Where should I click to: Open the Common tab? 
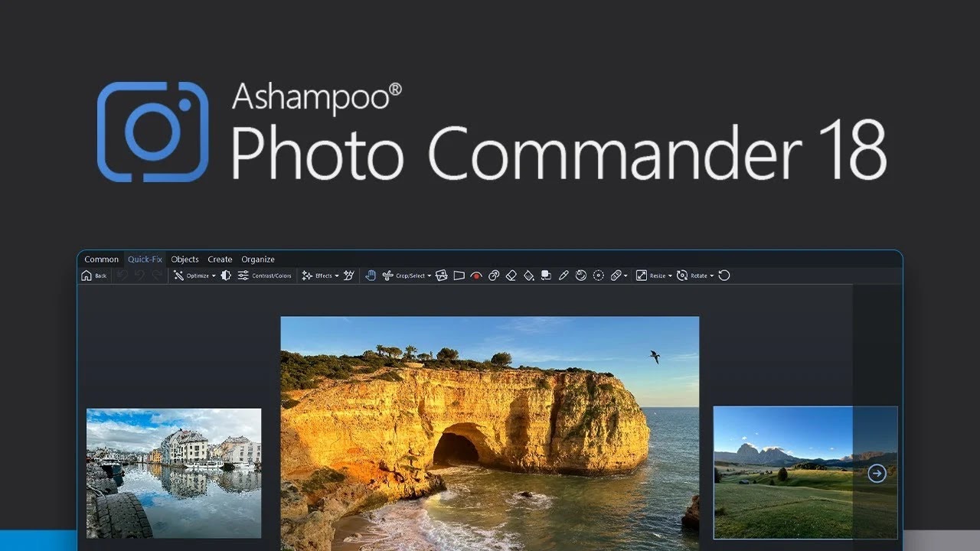click(101, 259)
